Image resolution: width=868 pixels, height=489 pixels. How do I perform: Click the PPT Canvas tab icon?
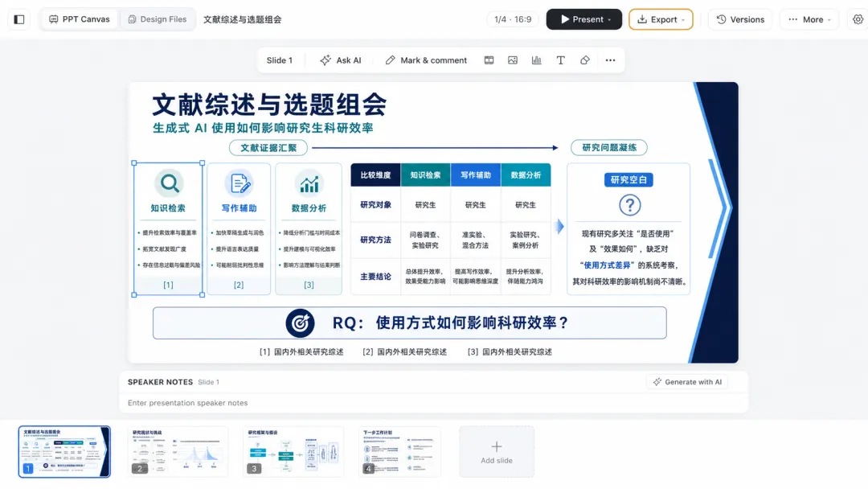click(x=54, y=19)
